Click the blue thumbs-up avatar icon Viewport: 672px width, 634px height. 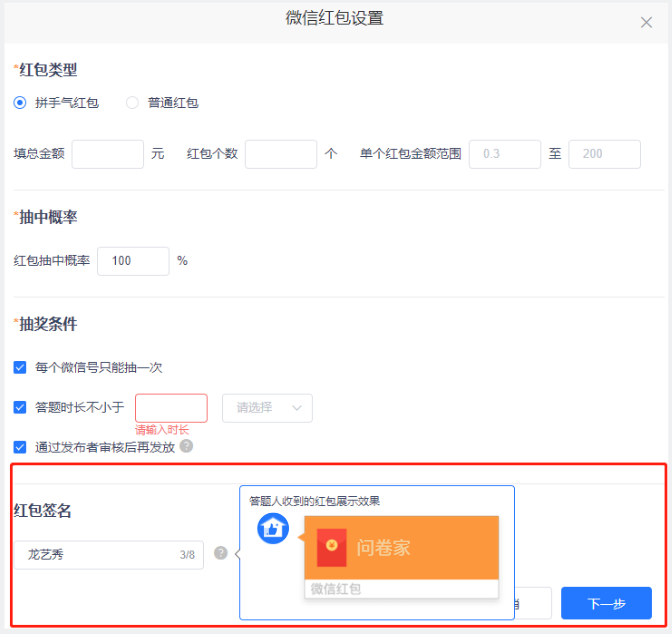pyautogui.click(x=273, y=529)
